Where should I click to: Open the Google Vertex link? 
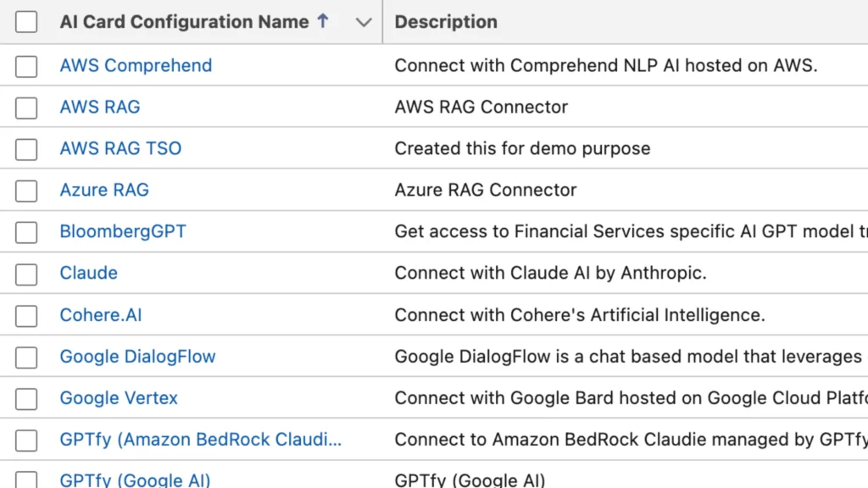pyautogui.click(x=119, y=398)
